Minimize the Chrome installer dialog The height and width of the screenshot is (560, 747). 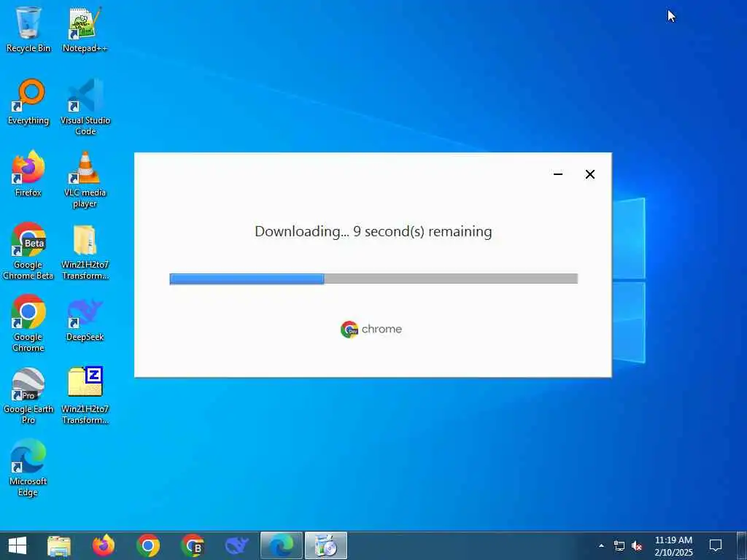click(x=558, y=174)
